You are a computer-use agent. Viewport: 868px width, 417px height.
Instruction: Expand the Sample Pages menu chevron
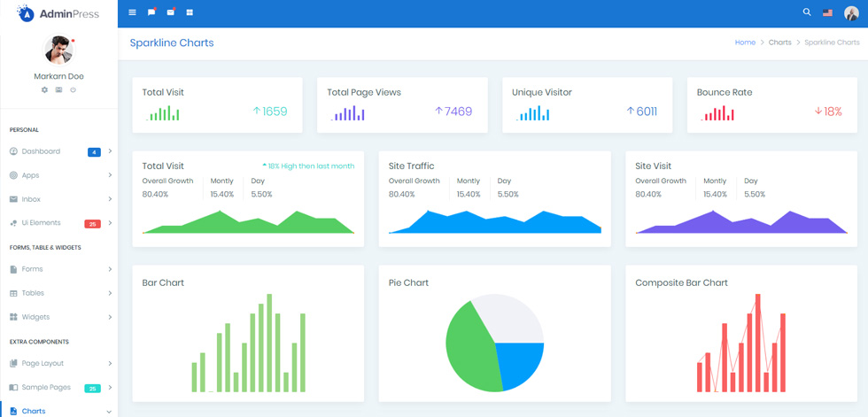tap(110, 387)
